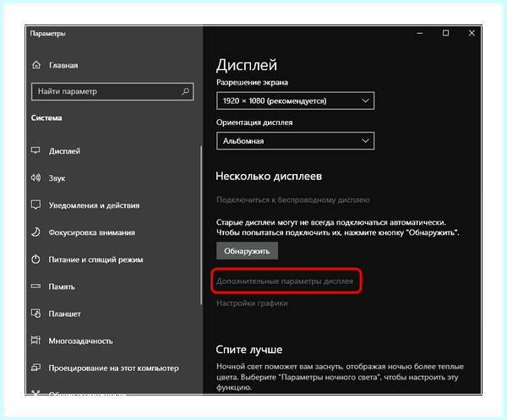Click the projection icon for Проецирование на этот компьютер

(x=35, y=368)
